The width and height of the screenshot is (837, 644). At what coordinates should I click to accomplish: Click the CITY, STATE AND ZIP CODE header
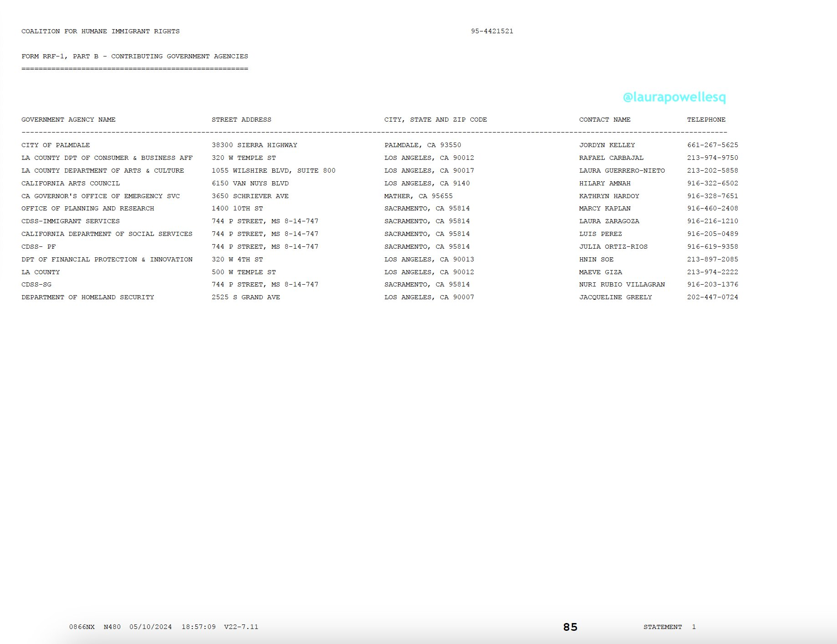[436, 120]
